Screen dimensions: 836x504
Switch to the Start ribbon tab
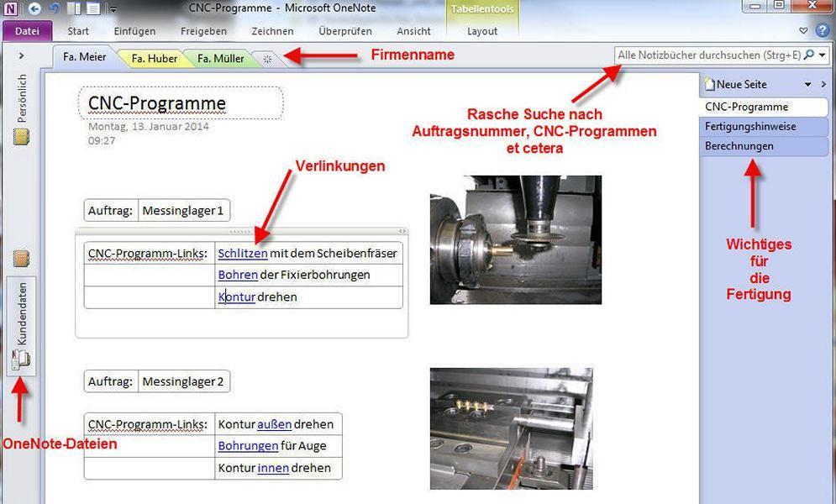point(78,31)
